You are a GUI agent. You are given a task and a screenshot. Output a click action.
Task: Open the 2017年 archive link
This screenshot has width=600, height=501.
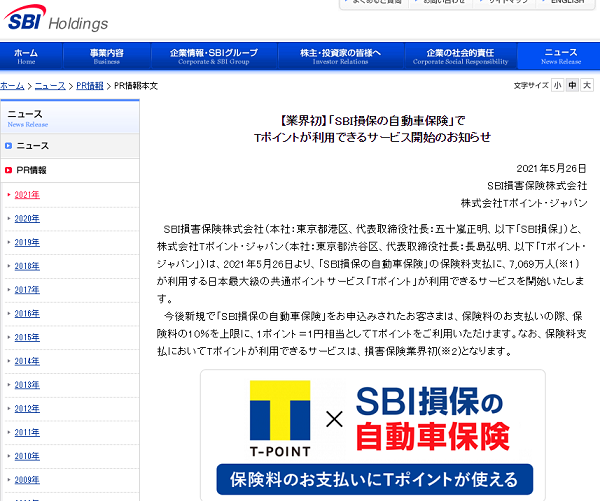pyautogui.click(x=27, y=290)
